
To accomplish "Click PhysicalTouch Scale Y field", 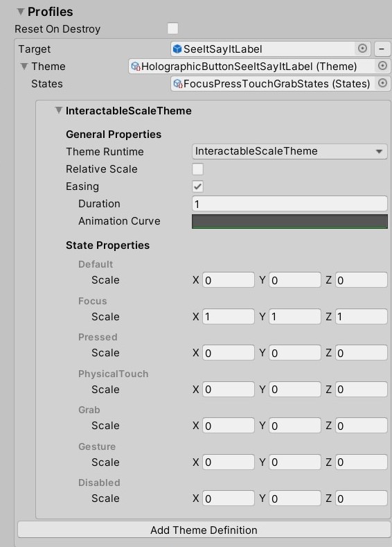I will 295,390.
